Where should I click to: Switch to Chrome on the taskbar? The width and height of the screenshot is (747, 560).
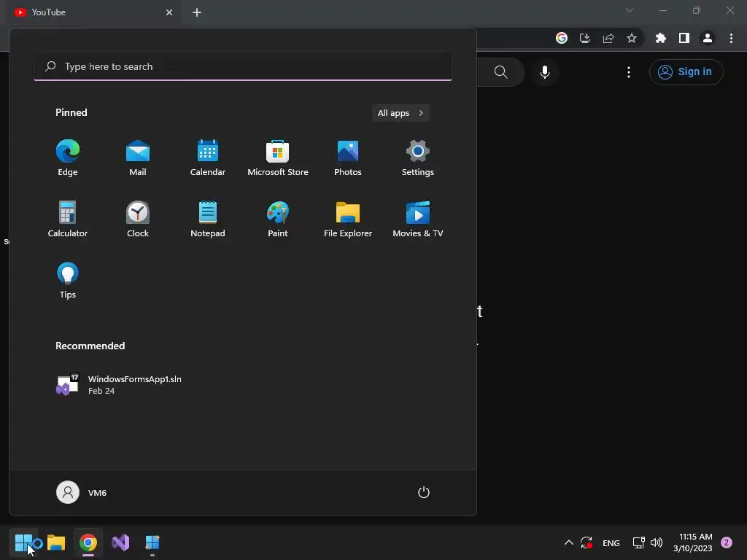coord(88,542)
